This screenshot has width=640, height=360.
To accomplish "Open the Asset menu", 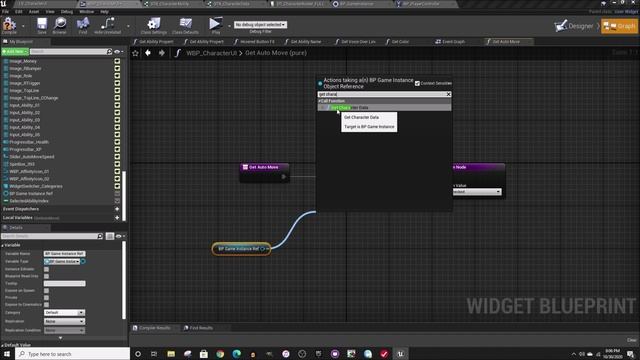I will pos(34,12).
